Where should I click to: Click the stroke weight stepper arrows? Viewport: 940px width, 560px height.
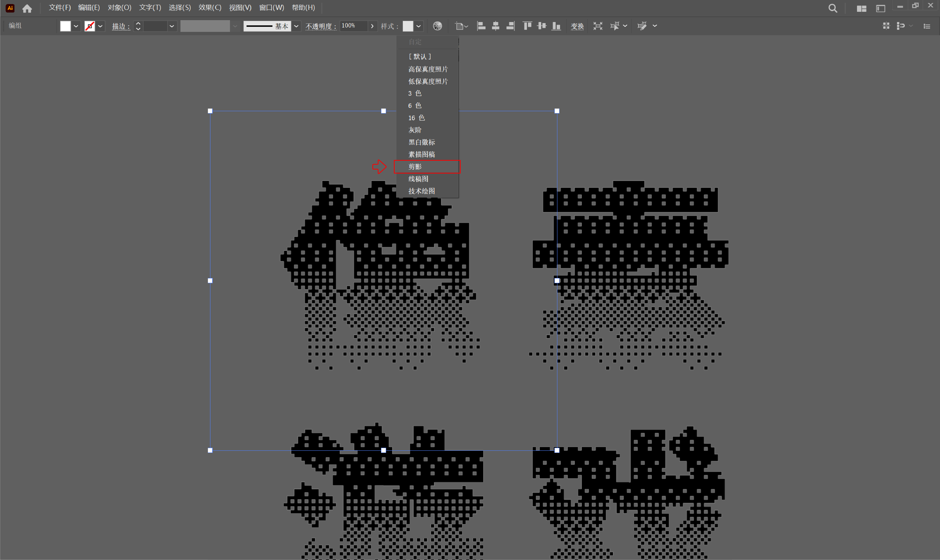138,26
